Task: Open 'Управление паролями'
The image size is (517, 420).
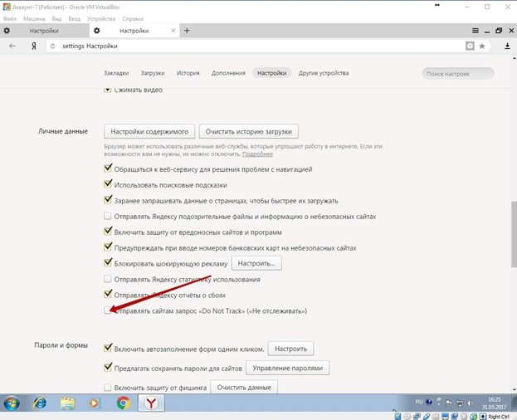Action: tap(287, 368)
